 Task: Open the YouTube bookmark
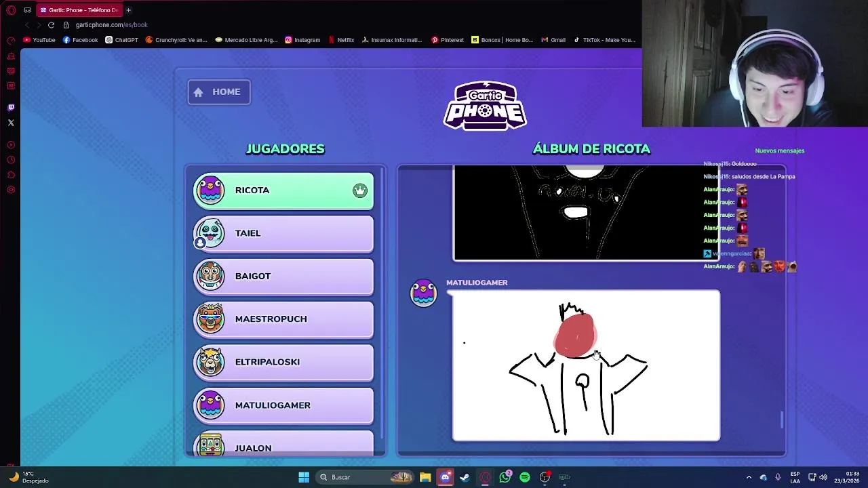[x=39, y=40]
